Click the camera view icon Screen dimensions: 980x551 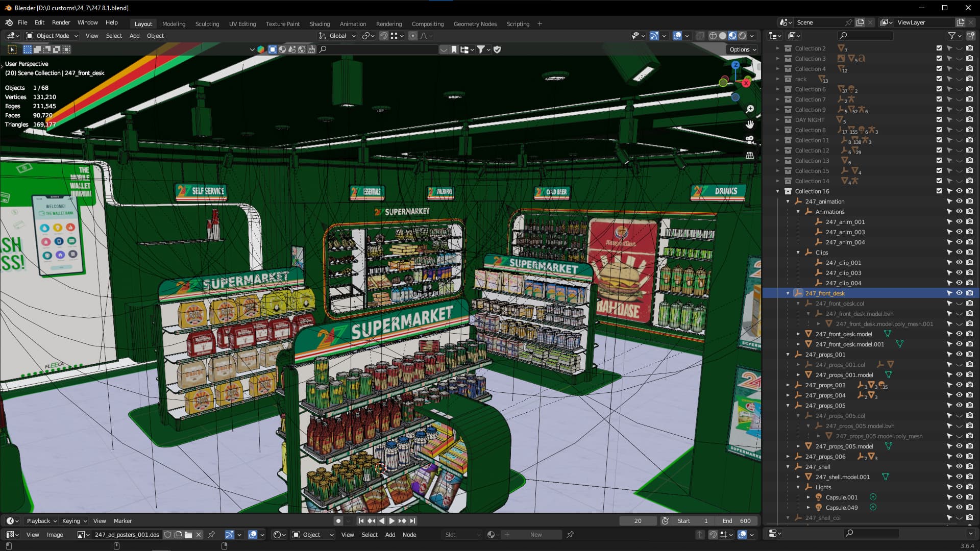pyautogui.click(x=749, y=139)
